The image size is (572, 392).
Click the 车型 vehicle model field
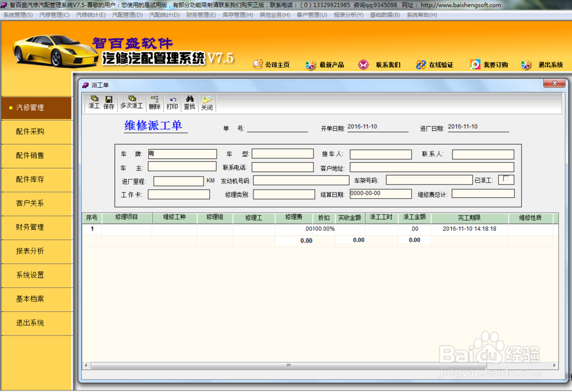coord(283,153)
